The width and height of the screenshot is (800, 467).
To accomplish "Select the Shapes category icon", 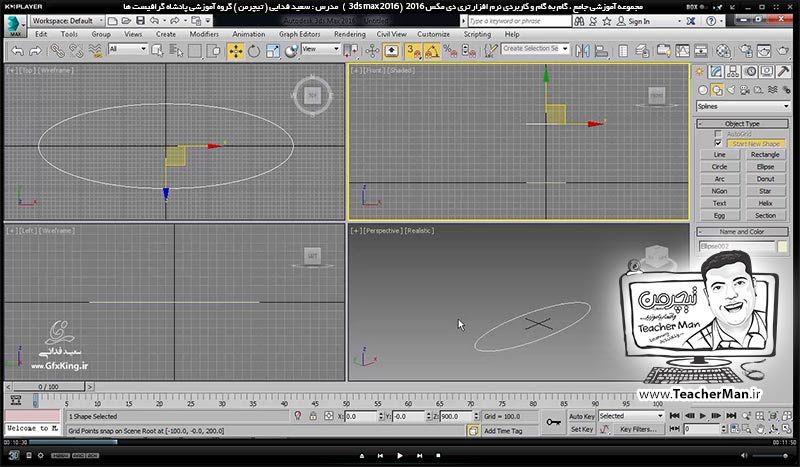I will coord(717,90).
